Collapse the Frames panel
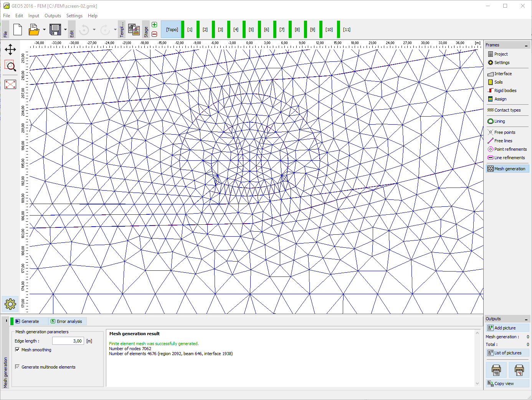 [526, 46]
